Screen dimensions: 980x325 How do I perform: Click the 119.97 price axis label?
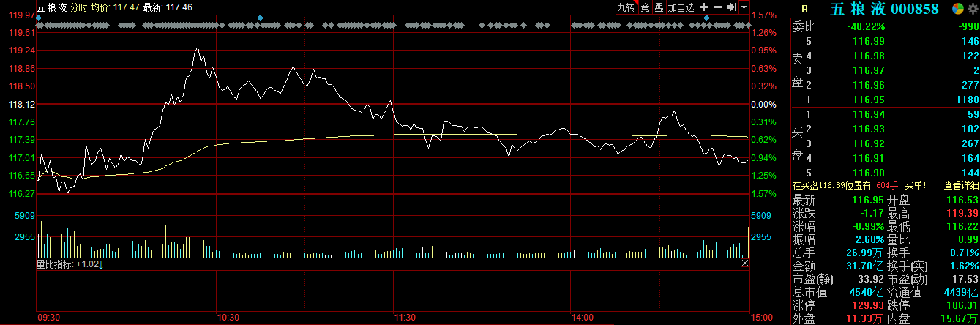[21, 15]
